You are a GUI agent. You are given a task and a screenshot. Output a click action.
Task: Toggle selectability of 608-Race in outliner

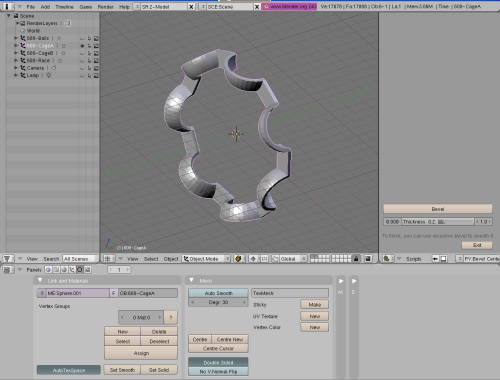coord(89,61)
